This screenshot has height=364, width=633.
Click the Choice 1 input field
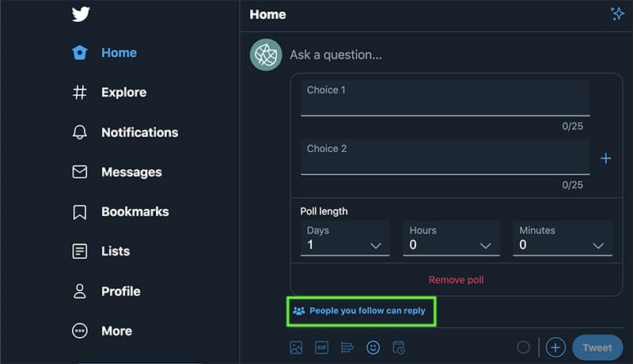(x=445, y=98)
